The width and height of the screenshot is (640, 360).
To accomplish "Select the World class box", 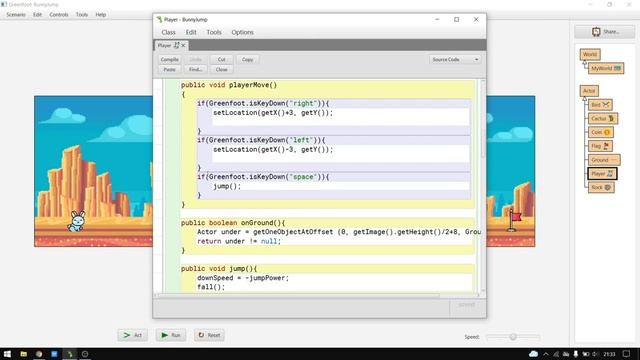I will [x=590, y=54].
